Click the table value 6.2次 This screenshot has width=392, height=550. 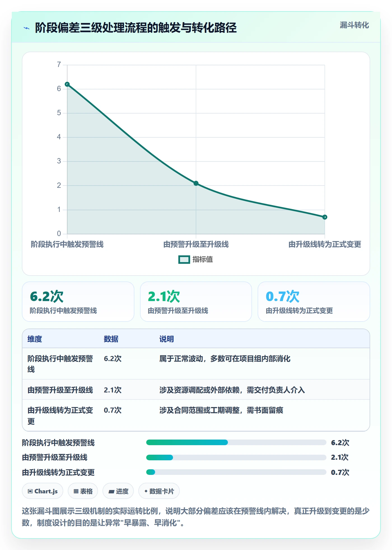[113, 359]
